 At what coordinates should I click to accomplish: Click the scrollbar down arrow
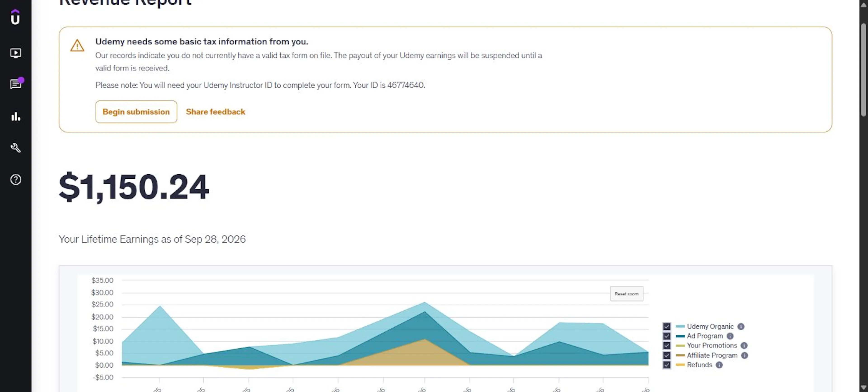tap(863, 387)
